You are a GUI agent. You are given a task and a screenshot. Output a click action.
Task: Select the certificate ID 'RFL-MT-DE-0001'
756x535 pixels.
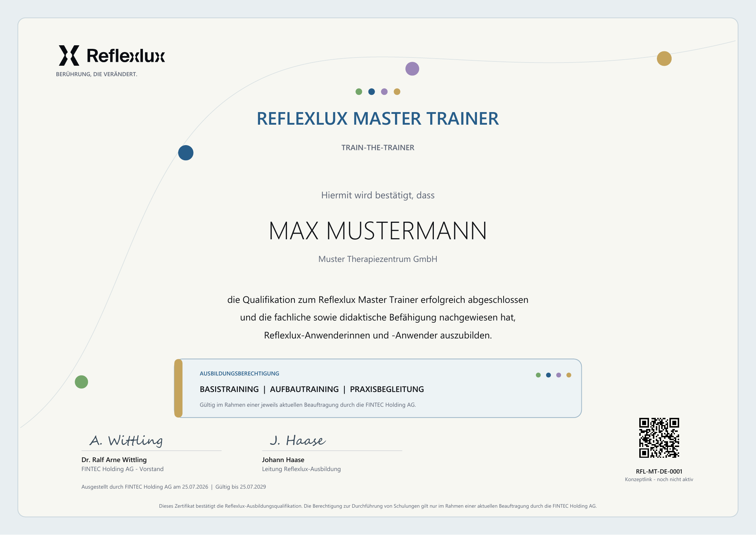(659, 472)
